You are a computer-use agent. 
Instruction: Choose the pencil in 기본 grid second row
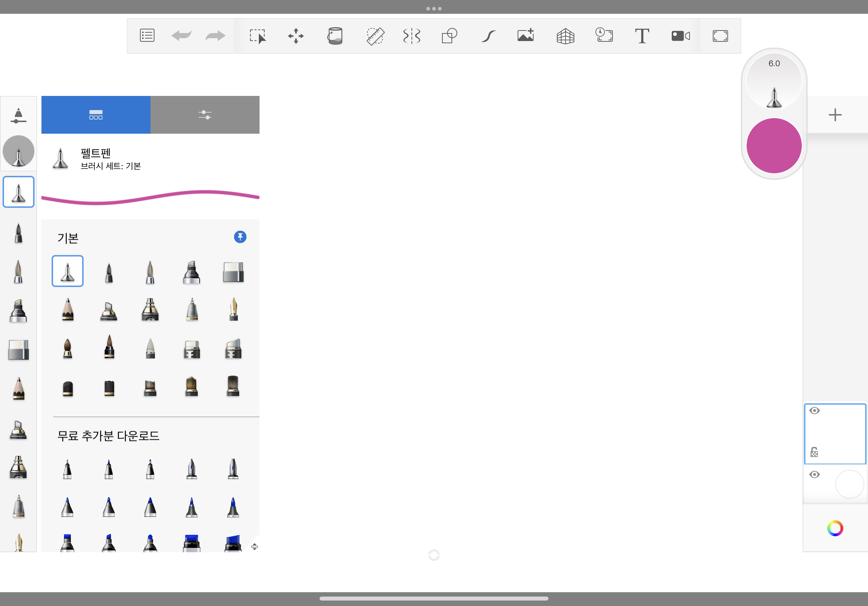point(68,310)
